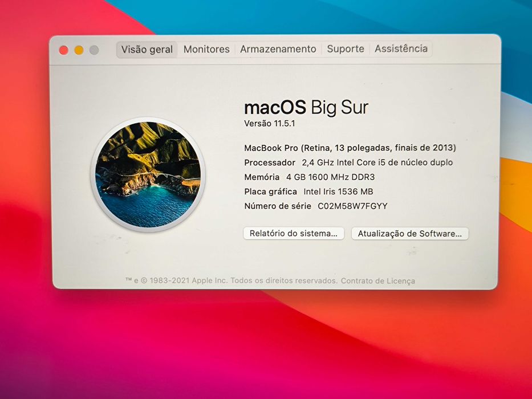Click the Processador label

(270, 162)
